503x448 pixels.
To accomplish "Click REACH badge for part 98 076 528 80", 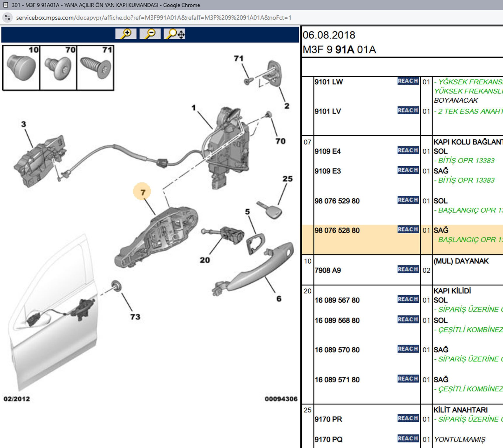I will click(408, 230).
